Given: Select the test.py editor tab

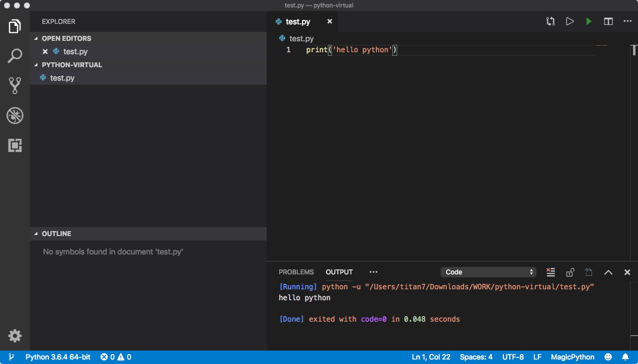Looking at the screenshot, I should [299, 21].
